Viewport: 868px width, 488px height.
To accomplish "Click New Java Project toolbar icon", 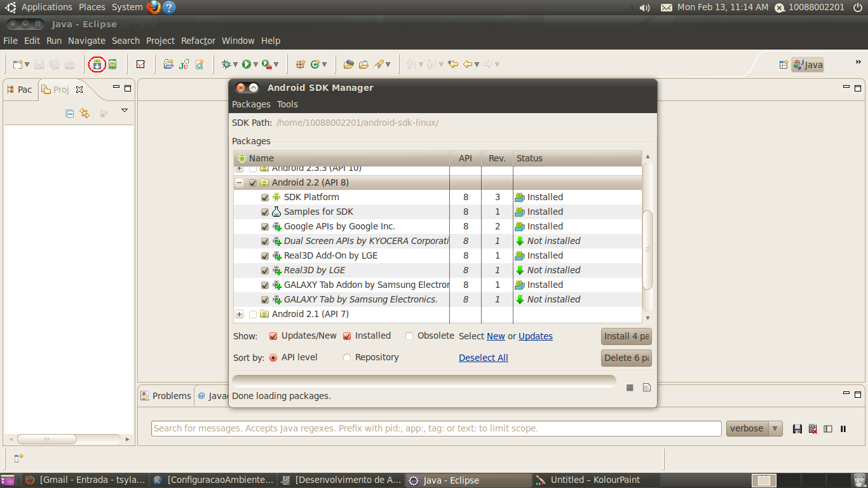I will click(168, 64).
